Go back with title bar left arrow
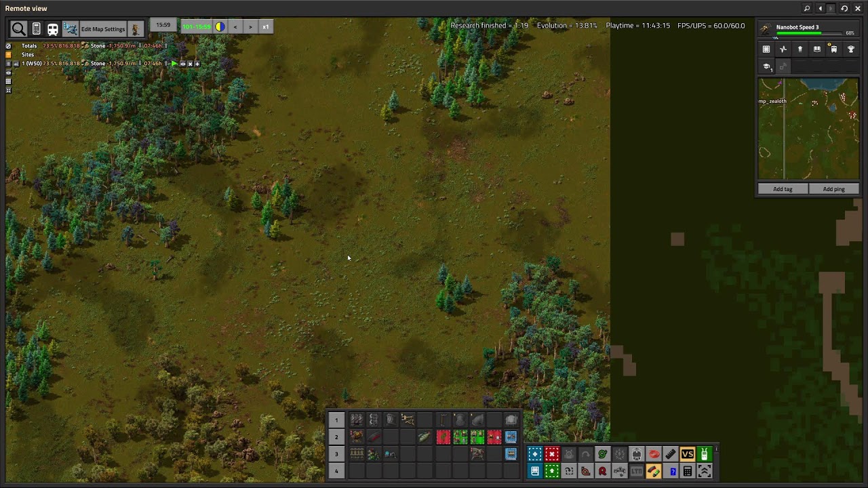The height and width of the screenshot is (488, 868). [x=821, y=8]
